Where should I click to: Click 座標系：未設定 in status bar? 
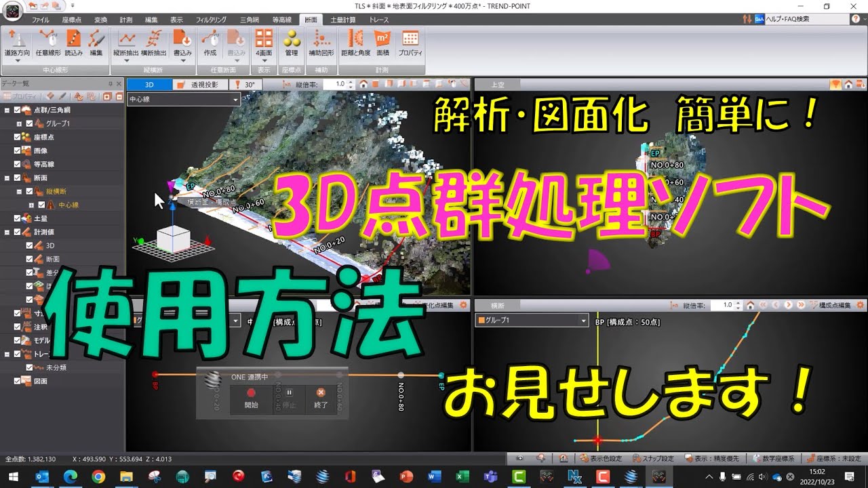(833, 459)
